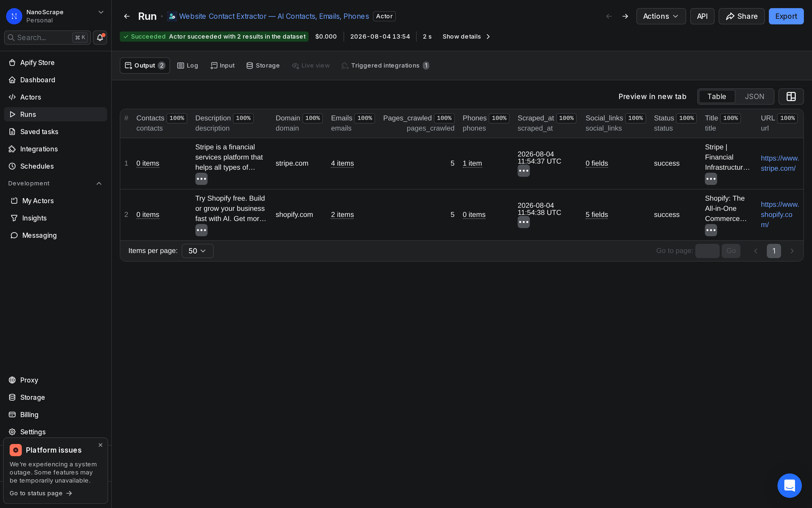Go back using the arrow beside Run
The height and width of the screenshot is (508, 812).
127,16
